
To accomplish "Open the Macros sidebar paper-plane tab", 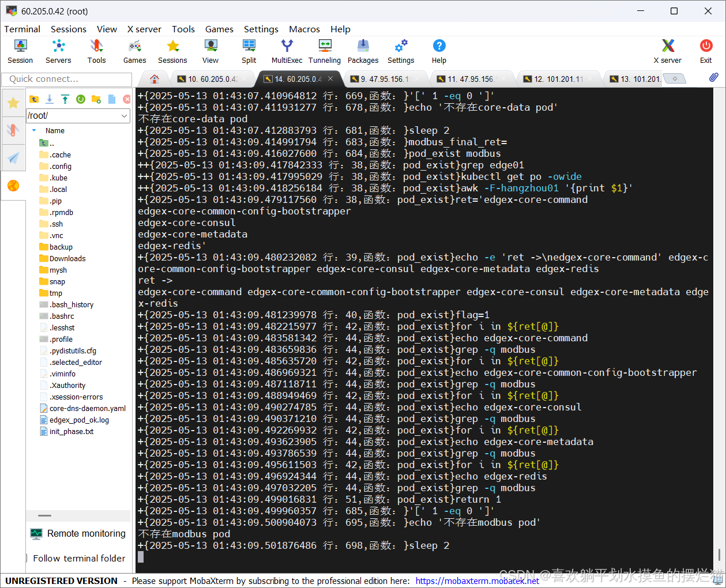I will (x=13, y=157).
